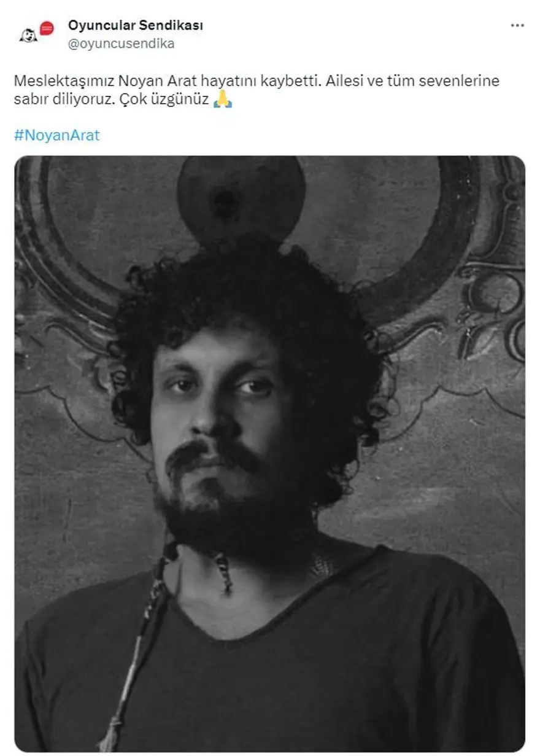This screenshot has width=540, height=756.
Task: Click the red badge on the avatar
Action: tap(47, 28)
